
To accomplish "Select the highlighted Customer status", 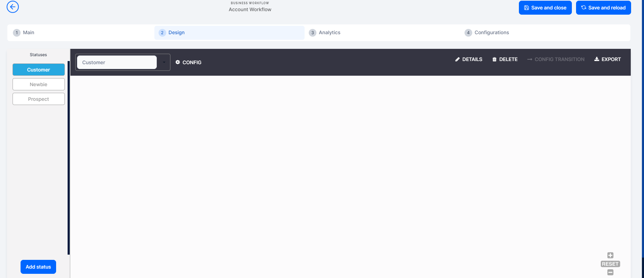I will pos(39,70).
